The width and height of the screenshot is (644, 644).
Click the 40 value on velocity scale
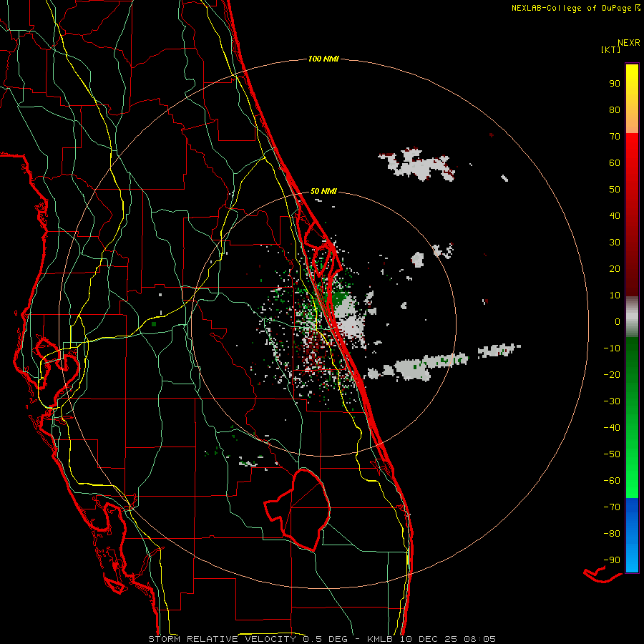[x=615, y=215]
